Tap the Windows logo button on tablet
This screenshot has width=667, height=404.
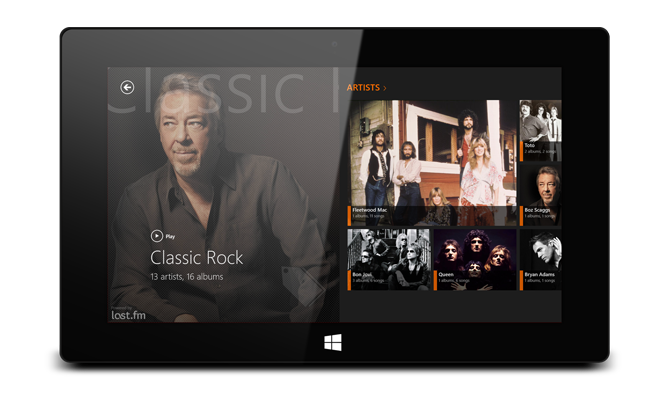(333, 342)
